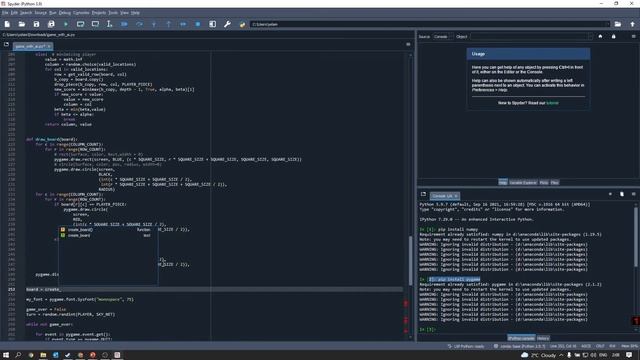
Task: Open the Help pane options menu
Action: pyautogui.click(x=633, y=36)
